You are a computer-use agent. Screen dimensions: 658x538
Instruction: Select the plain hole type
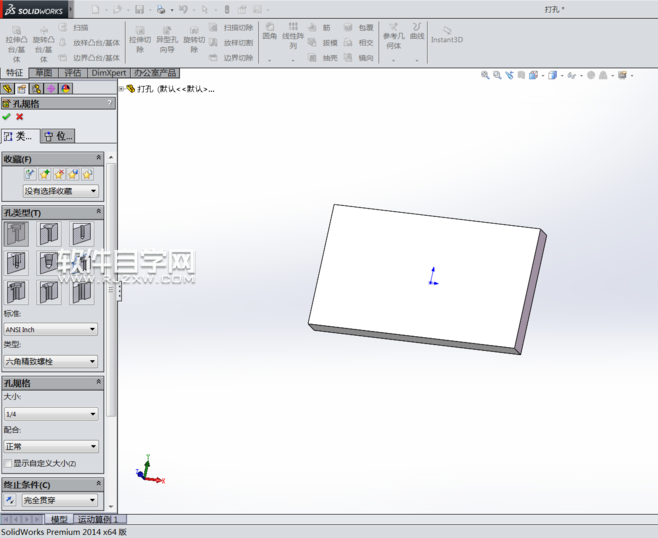(x=81, y=234)
